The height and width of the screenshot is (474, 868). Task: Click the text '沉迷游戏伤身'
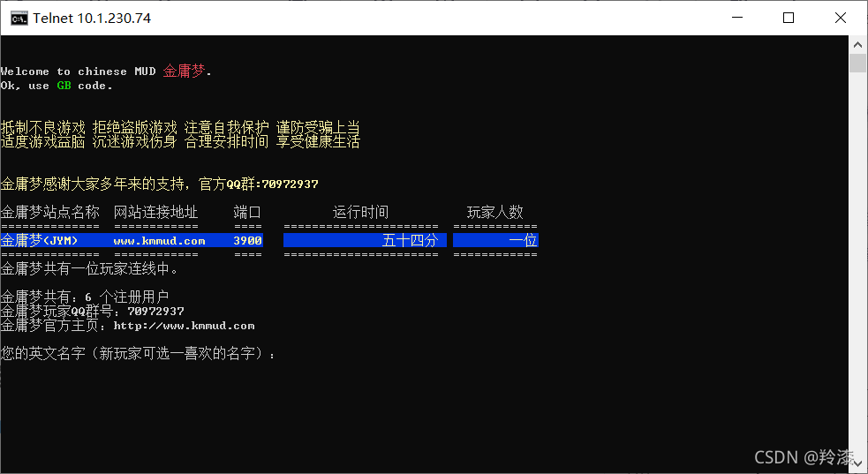click(x=134, y=141)
